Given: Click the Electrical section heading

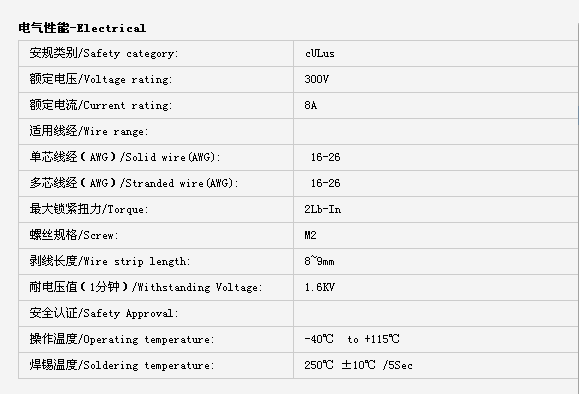Looking at the screenshot, I should click(82, 28).
